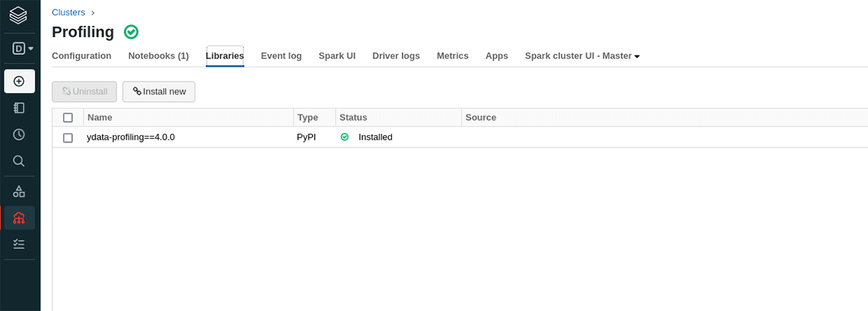868x311 pixels.
Task: Select the Compute clusters icon in the sidebar
Action: pyautogui.click(x=20, y=218)
